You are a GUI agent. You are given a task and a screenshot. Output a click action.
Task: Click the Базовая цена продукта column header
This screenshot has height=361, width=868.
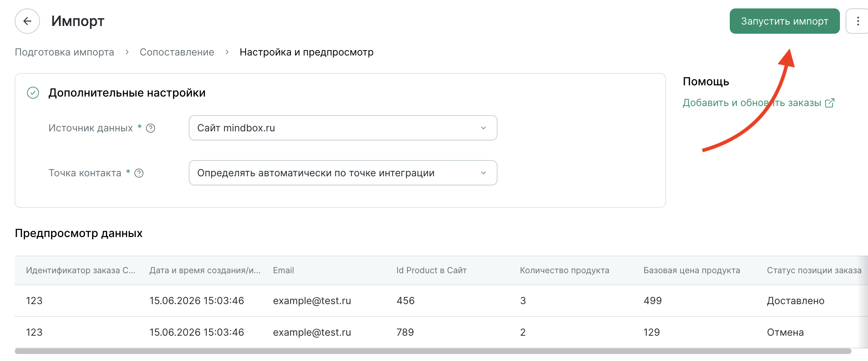pyautogui.click(x=692, y=270)
